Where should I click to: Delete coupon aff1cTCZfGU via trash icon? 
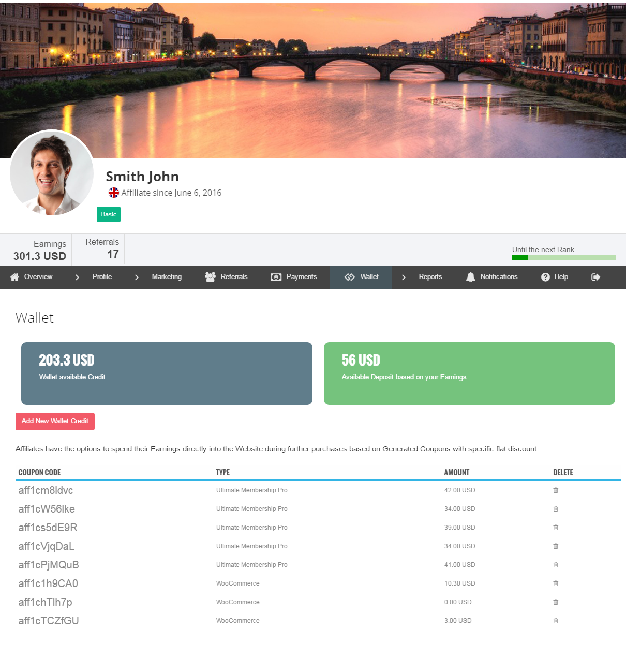(x=556, y=621)
